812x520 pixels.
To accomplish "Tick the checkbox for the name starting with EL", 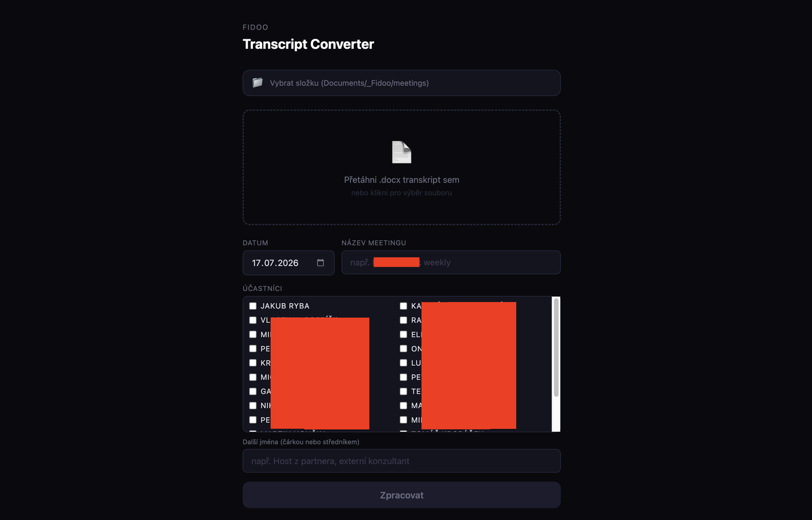I will pyautogui.click(x=403, y=334).
